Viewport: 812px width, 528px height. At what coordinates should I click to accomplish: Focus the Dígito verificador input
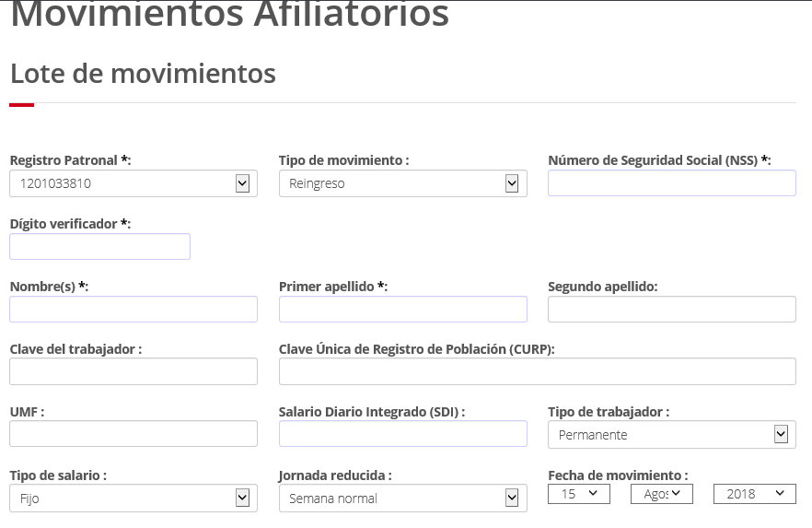(x=100, y=247)
